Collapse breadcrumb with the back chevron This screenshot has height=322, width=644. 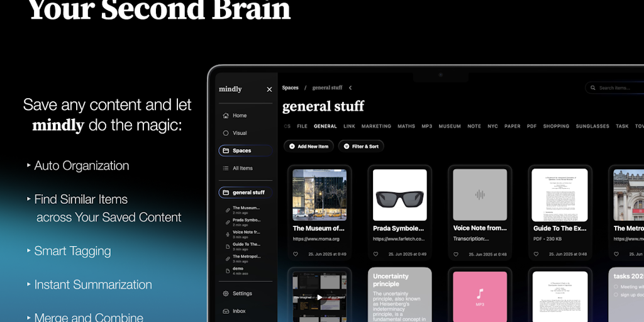coord(350,88)
